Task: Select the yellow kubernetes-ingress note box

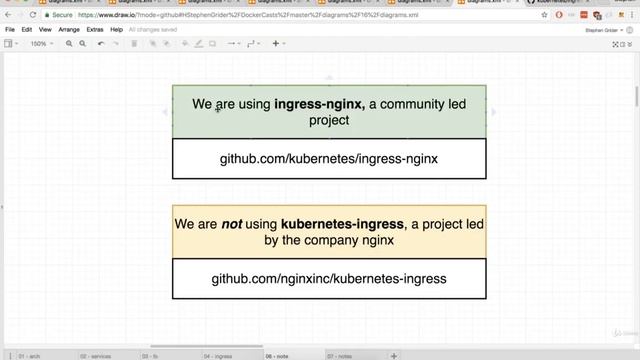Action: pyautogui.click(x=329, y=231)
